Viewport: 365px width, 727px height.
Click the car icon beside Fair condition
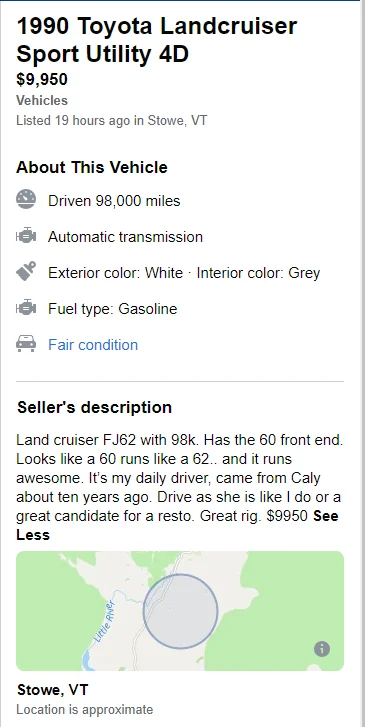click(x=26, y=344)
